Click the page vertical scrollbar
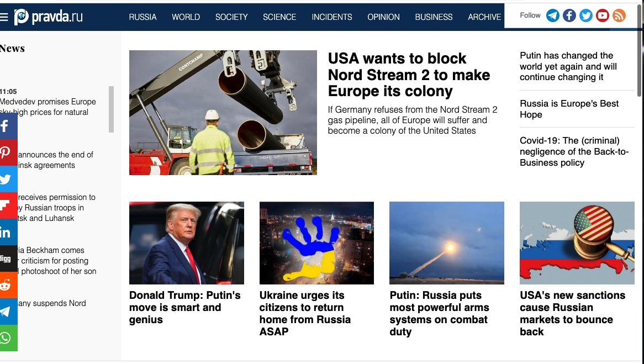The image size is (644, 364). [640, 49]
